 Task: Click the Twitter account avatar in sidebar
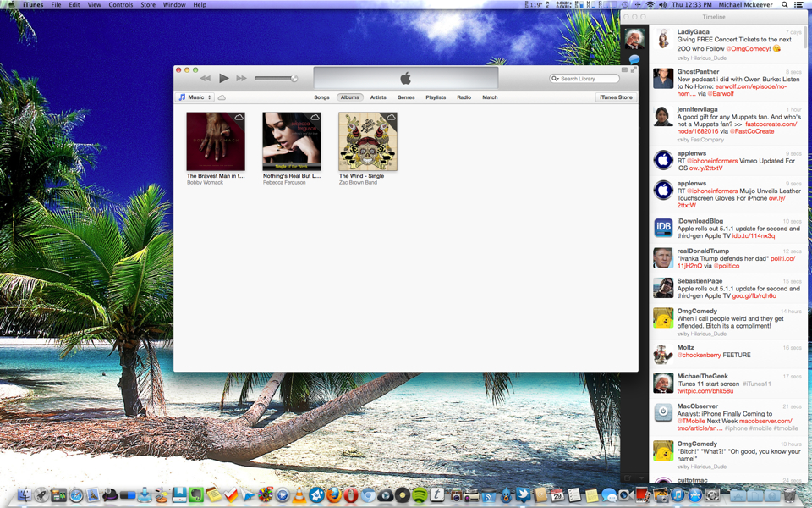pos(634,39)
